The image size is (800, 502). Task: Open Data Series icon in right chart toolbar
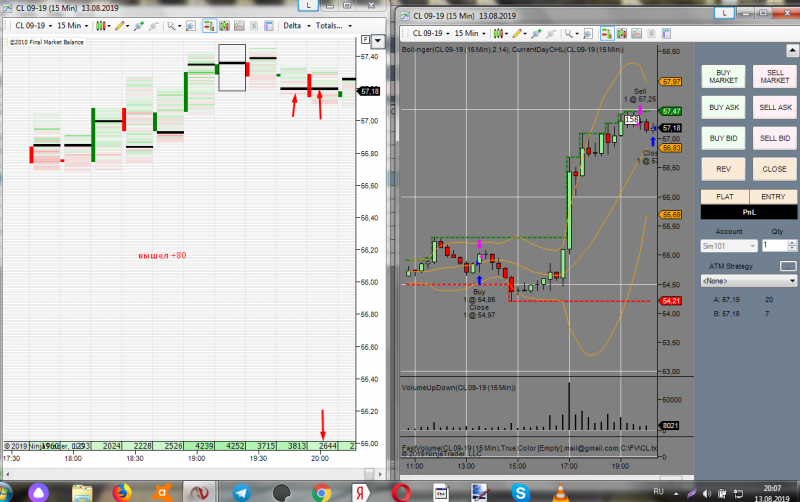coord(621,34)
